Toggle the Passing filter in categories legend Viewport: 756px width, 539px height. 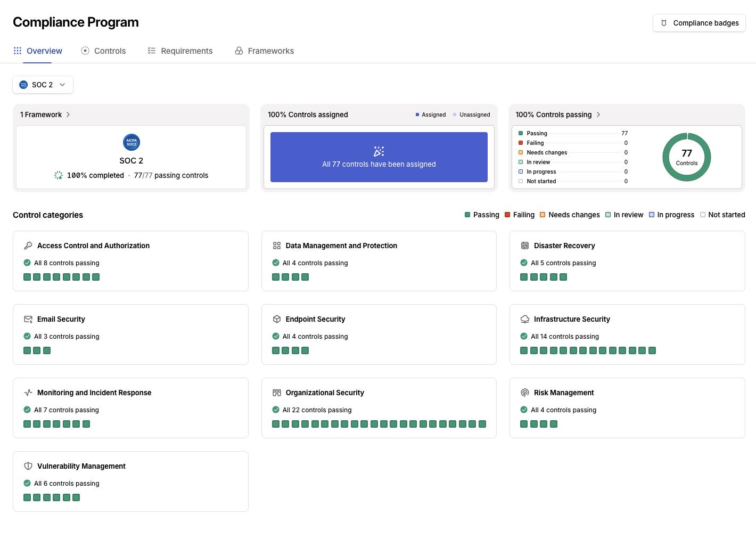click(482, 215)
